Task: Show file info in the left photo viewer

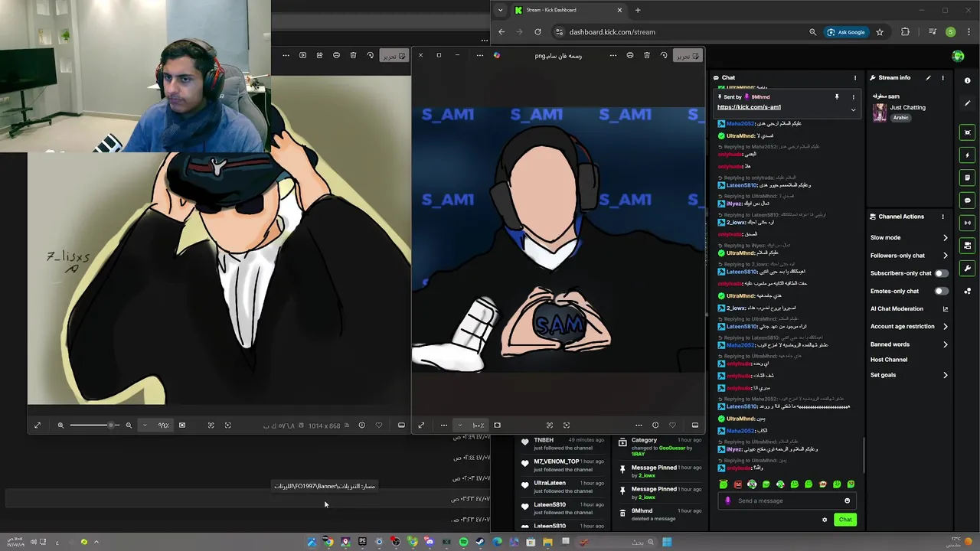Action: click(x=362, y=425)
